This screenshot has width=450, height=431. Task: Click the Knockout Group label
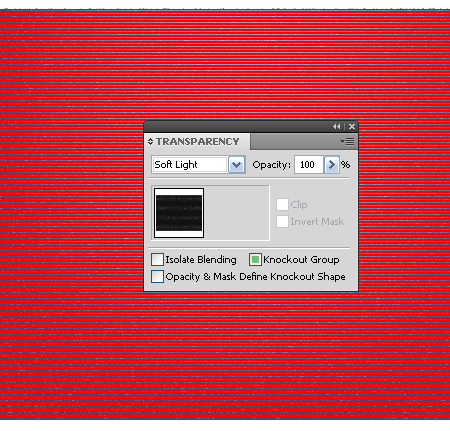click(x=301, y=260)
